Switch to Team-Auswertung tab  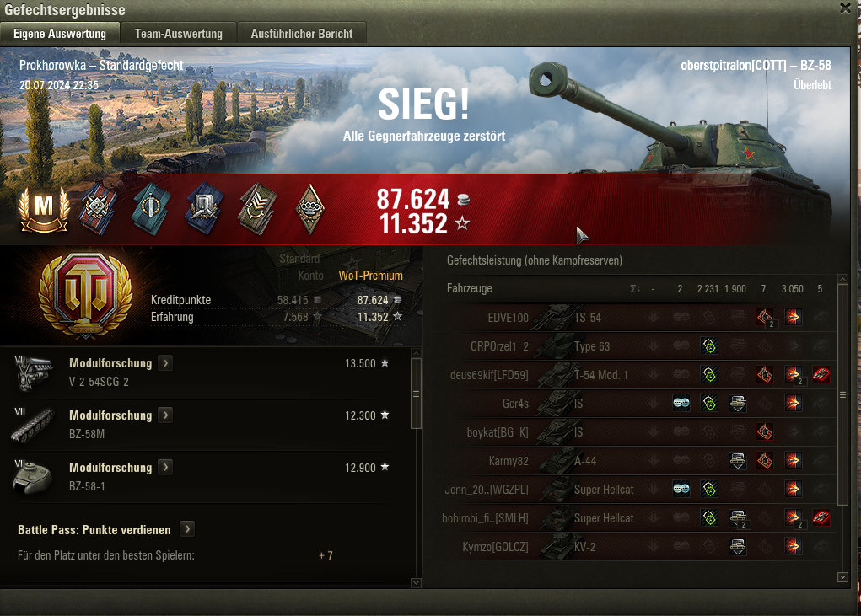[x=179, y=34]
